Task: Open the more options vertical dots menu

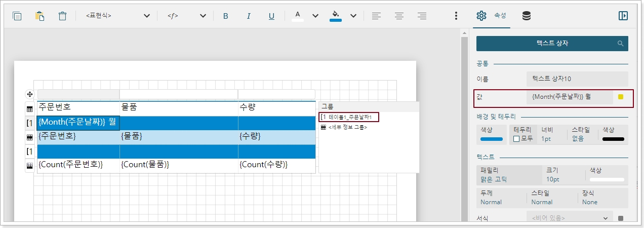Action: [456, 16]
